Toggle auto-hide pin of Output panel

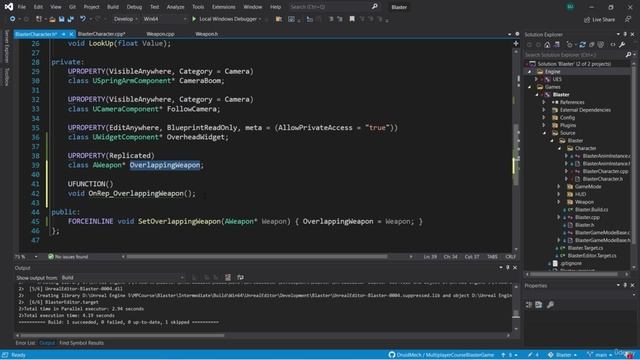tap(508, 268)
